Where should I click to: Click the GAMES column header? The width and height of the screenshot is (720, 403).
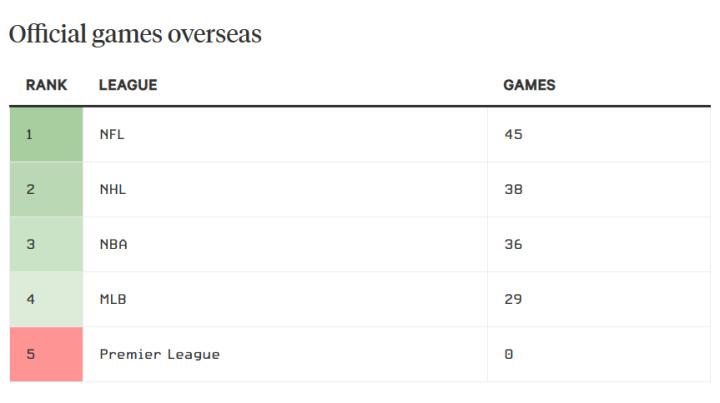529,86
